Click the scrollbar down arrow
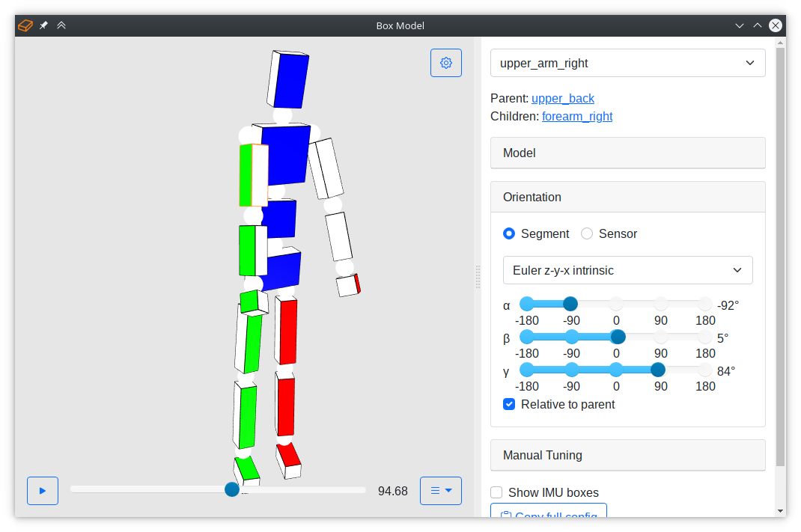The image size is (801, 532). tap(780, 511)
